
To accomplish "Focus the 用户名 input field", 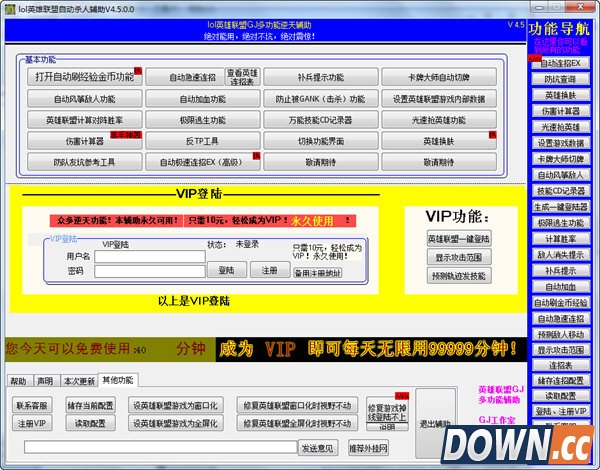I will click(x=150, y=256).
